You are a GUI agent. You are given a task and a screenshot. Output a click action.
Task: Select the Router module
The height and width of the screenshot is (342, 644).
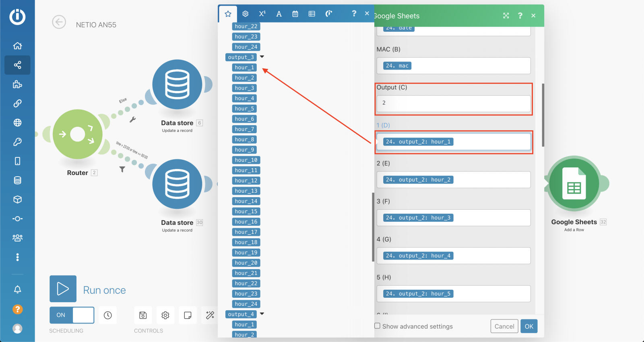pos(78,134)
